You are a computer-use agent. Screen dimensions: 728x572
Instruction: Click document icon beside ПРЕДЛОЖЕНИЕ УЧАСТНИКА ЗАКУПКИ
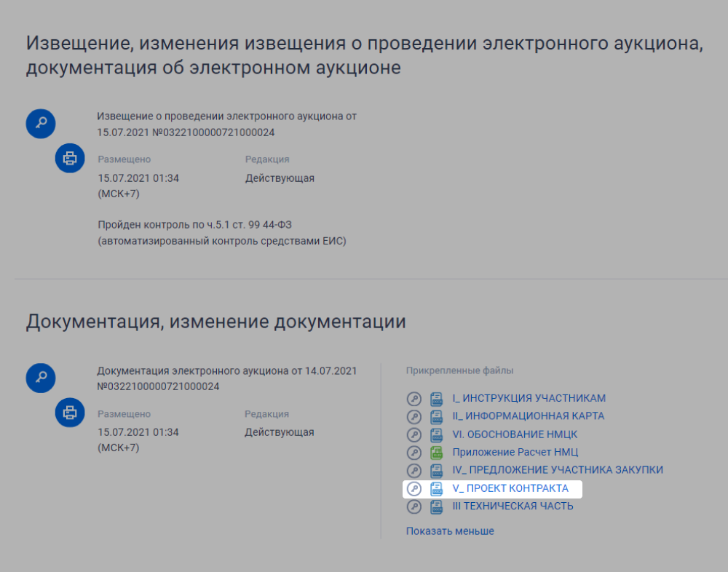pos(436,470)
